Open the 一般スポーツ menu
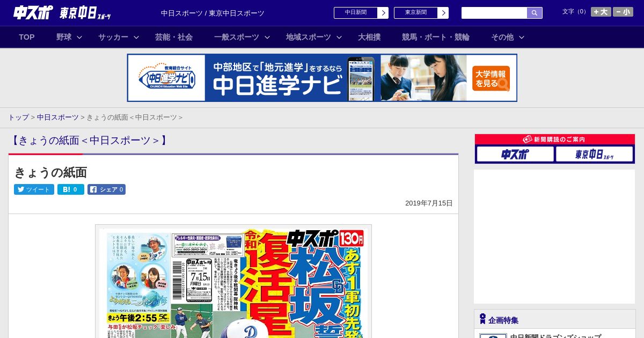 tap(237, 37)
